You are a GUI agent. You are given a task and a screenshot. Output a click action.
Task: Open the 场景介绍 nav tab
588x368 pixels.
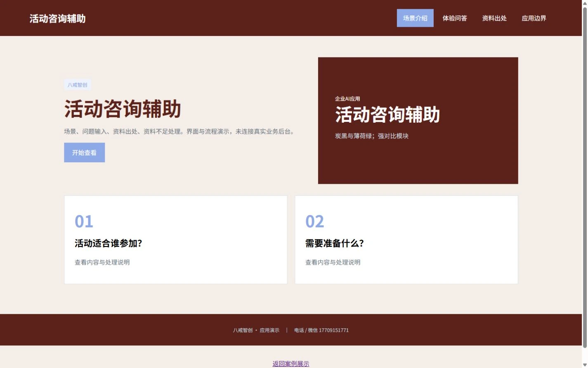tap(415, 18)
